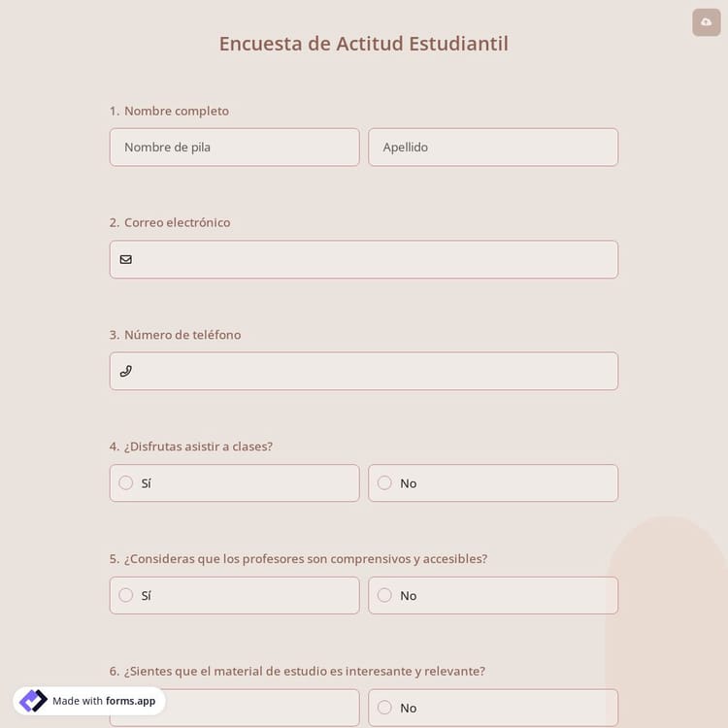Image resolution: width=728 pixels, height=728 pixels.
Task: Select No for enjoying attending classes
Action: (384, 483)
